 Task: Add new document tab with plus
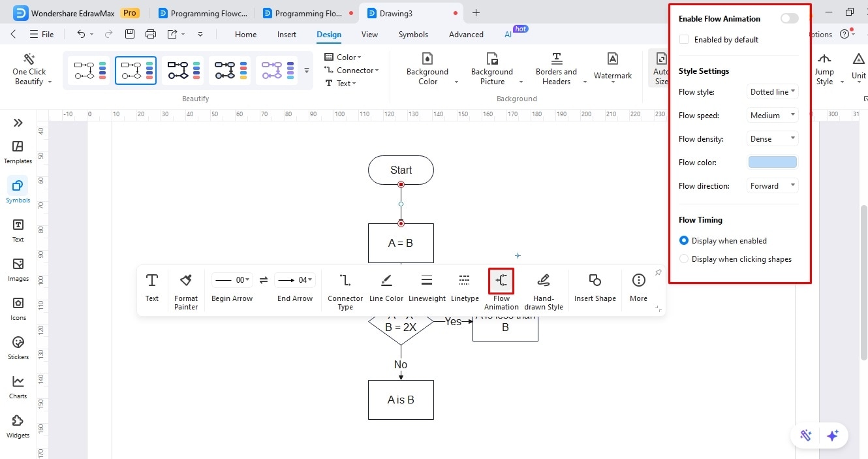[476, 13]
